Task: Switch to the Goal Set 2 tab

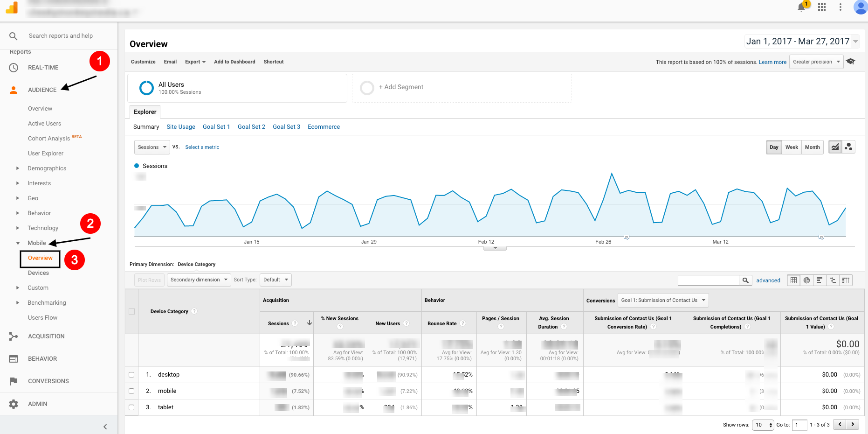Action: tap(251, 127)
